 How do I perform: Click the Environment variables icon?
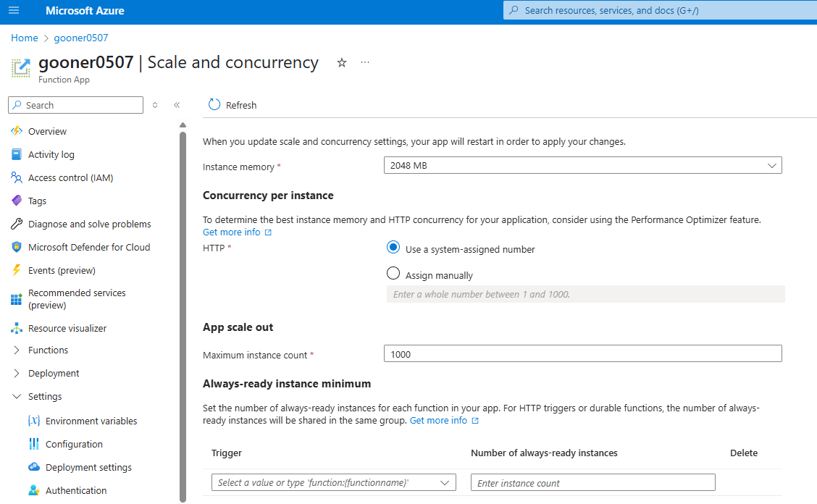34,421
